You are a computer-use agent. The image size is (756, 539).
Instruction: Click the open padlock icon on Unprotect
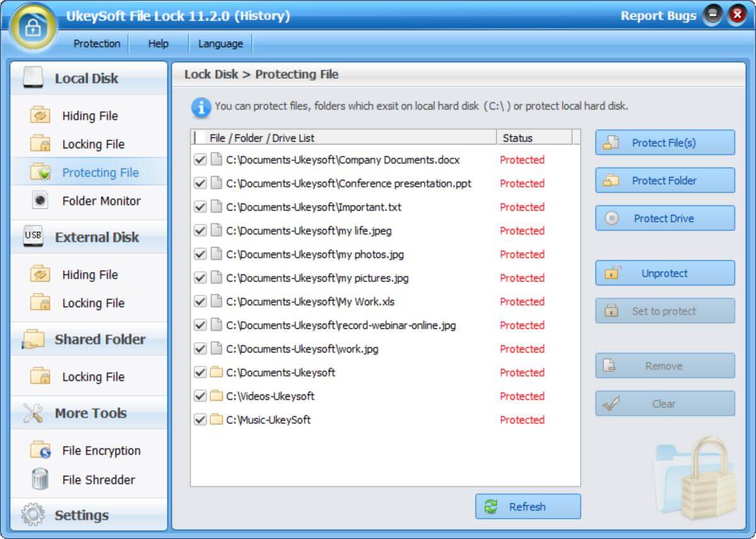coord(612,273)
